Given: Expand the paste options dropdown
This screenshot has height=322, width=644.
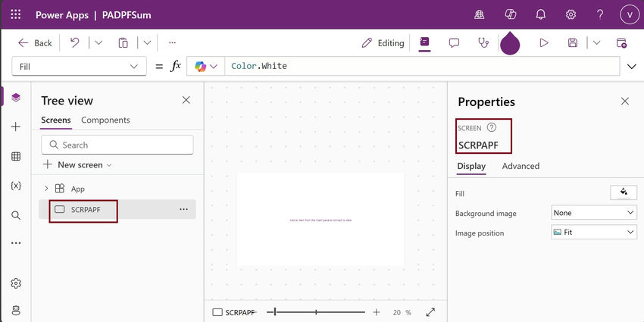Looking at the screenshot, I should 147,42.
